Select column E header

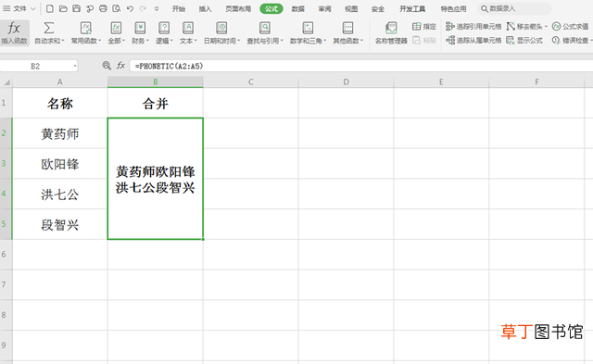(x=441, y=82)
